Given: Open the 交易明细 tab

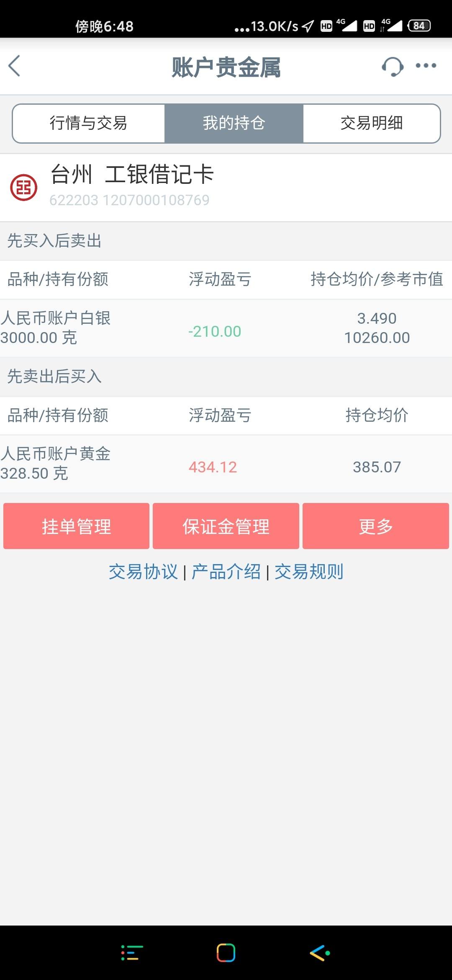Looking at the screenshot, I should click(372, 123).
